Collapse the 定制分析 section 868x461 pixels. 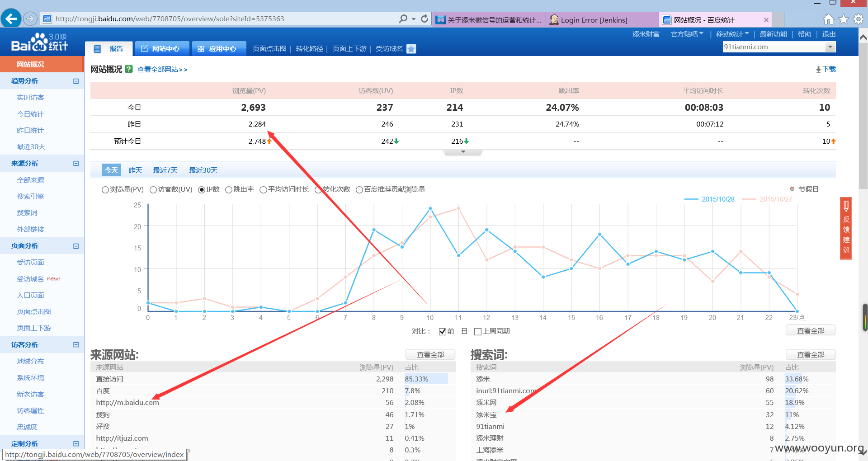tap(76, 444)
